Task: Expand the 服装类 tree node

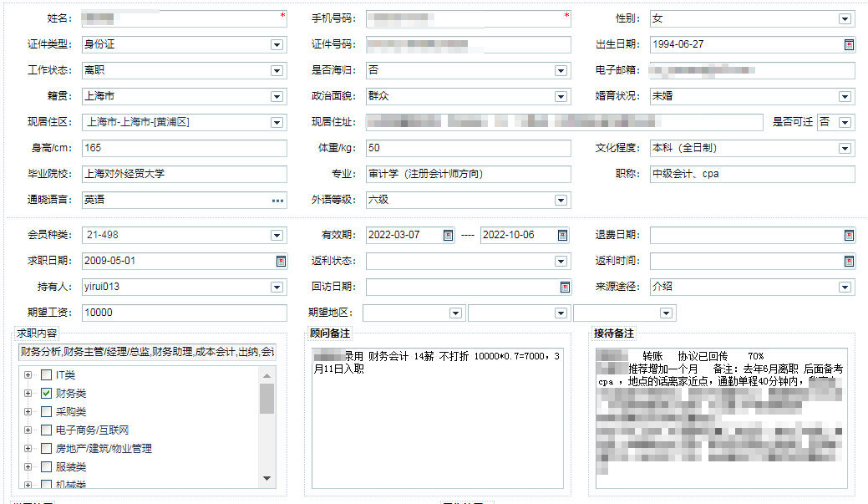Action: pos(28,466)
